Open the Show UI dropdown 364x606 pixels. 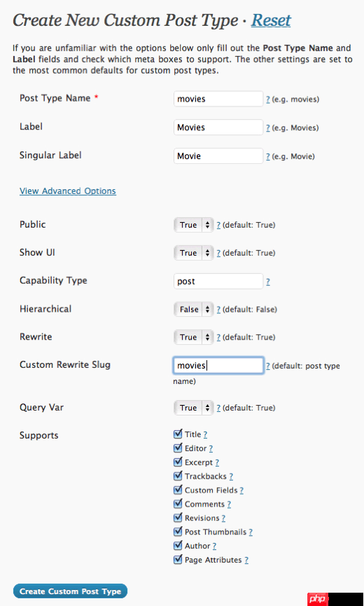(x=194, y=253)
